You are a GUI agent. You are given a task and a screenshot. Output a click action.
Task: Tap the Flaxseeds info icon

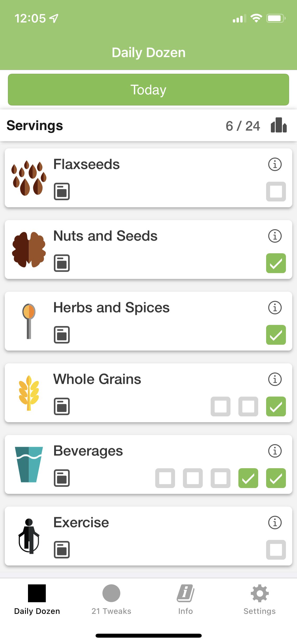[275, 164]
